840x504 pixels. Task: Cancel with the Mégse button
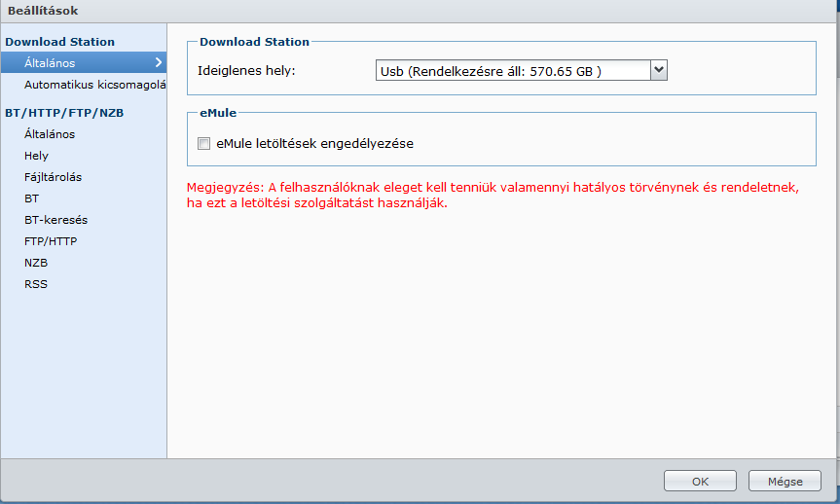pyautogui.click(x=785, y=481)
